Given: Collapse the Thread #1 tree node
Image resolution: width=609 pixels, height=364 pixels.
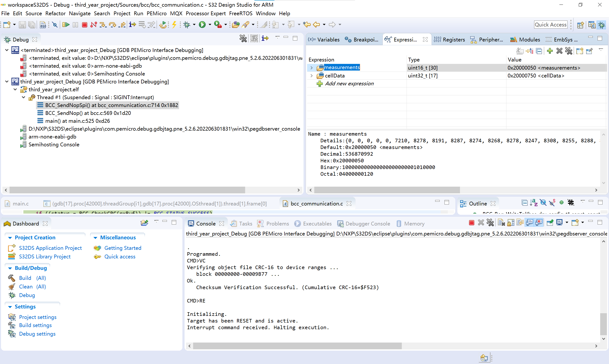Looking at the screenshot, I should coord(23,97).
